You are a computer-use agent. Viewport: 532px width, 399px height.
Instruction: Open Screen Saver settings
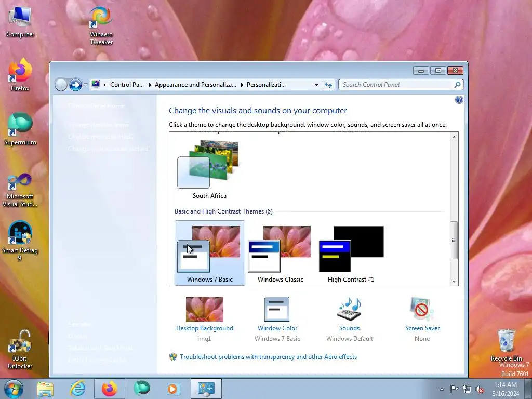[422, 328]
